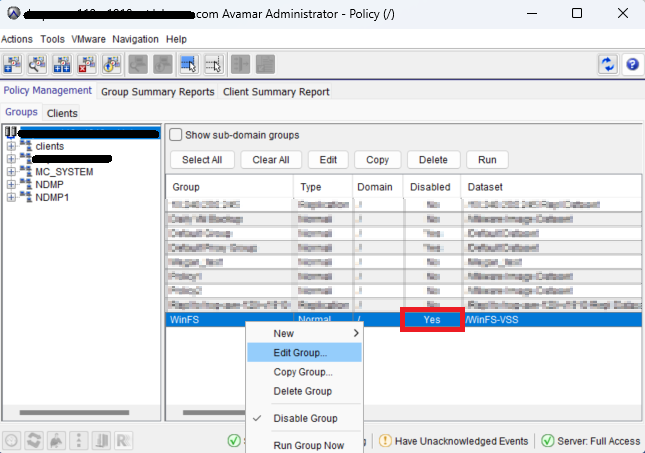Expand the MC_SYSTEM tree node
The height and width of the screenshot is (453, 645).
click(12, 171)
